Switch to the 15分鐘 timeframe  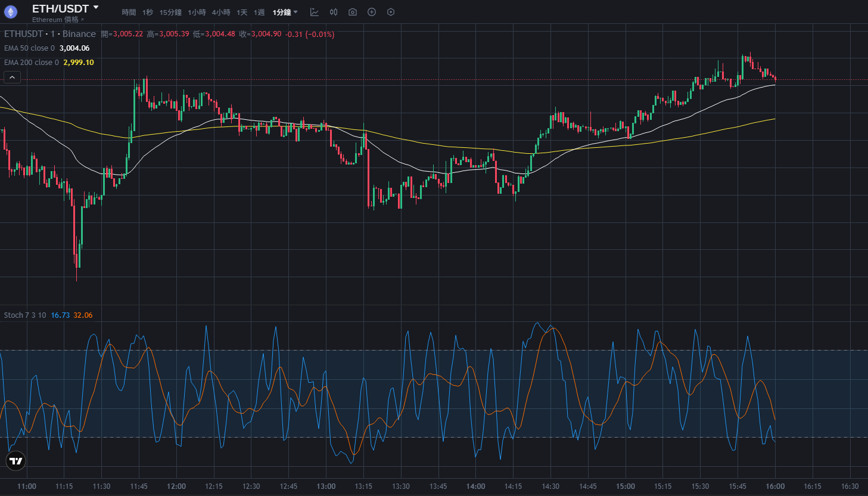pos(170,13)
